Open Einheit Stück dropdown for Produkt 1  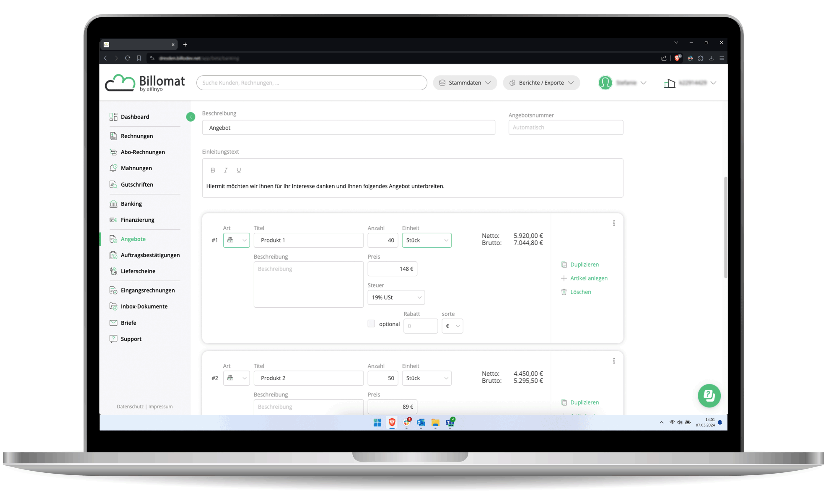pyautogui.click(x=426, y=240)
